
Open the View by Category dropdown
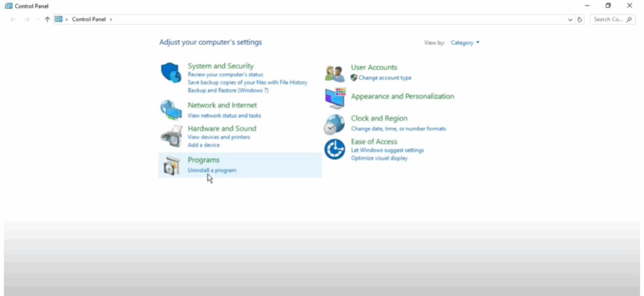pos(465,43)
